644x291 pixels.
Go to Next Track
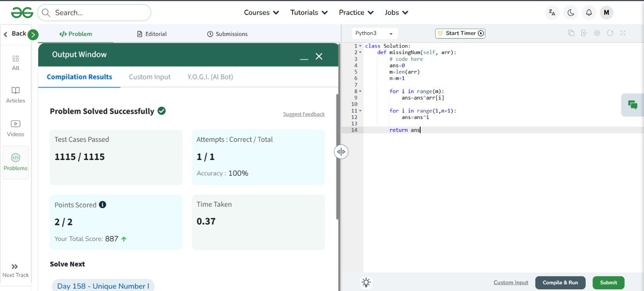(x=16, y=270)
